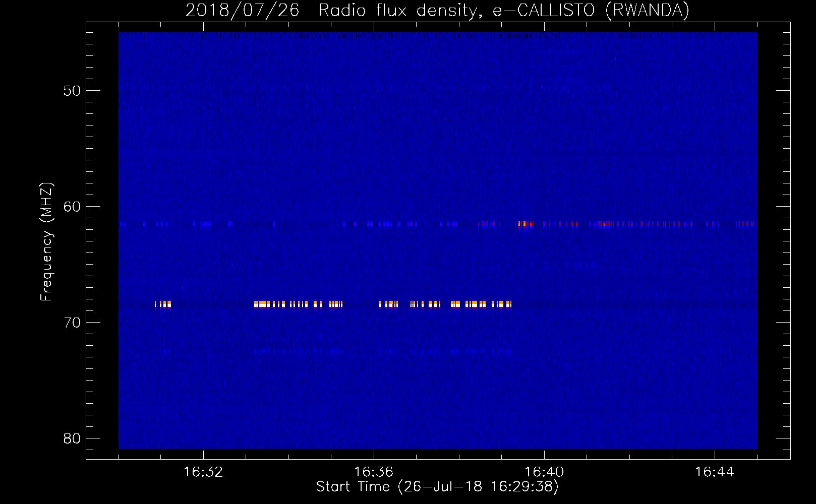The image size is (816, 504).
Task: Click the "Frequency (MHZ)" y-axis label
Action: point(46,241)
